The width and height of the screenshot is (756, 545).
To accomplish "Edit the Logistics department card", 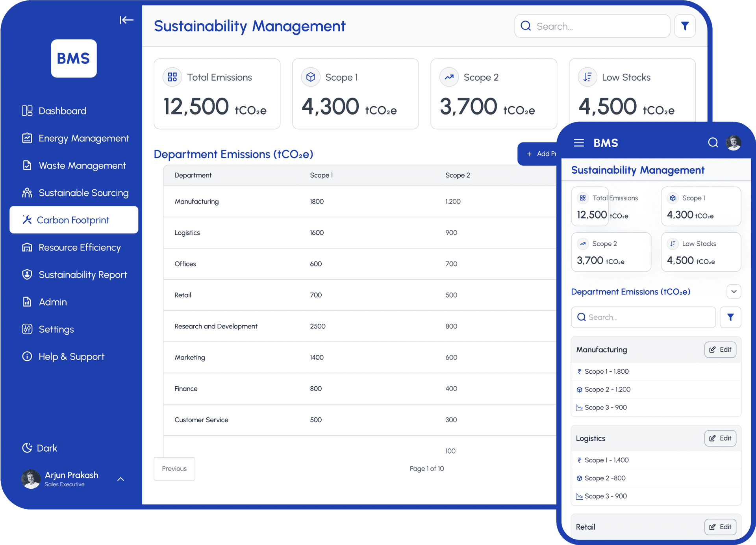I will [x=720, y=438].
